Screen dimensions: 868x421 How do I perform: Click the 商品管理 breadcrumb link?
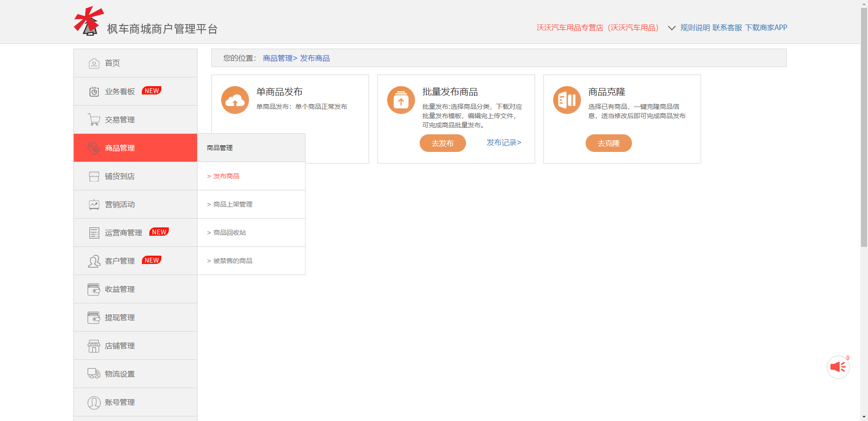coord(278,58)
